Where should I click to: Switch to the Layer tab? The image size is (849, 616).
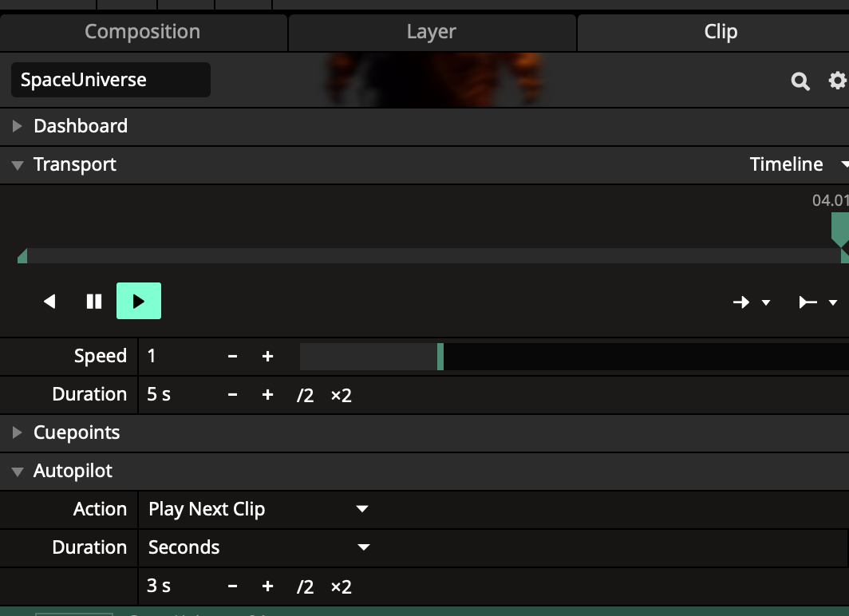tap(431, 32)
